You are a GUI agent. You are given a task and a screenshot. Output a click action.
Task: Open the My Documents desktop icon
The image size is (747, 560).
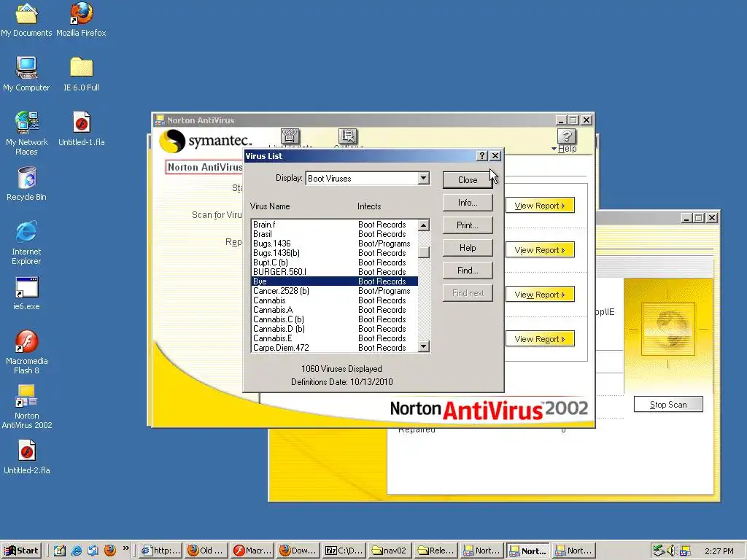26,20
